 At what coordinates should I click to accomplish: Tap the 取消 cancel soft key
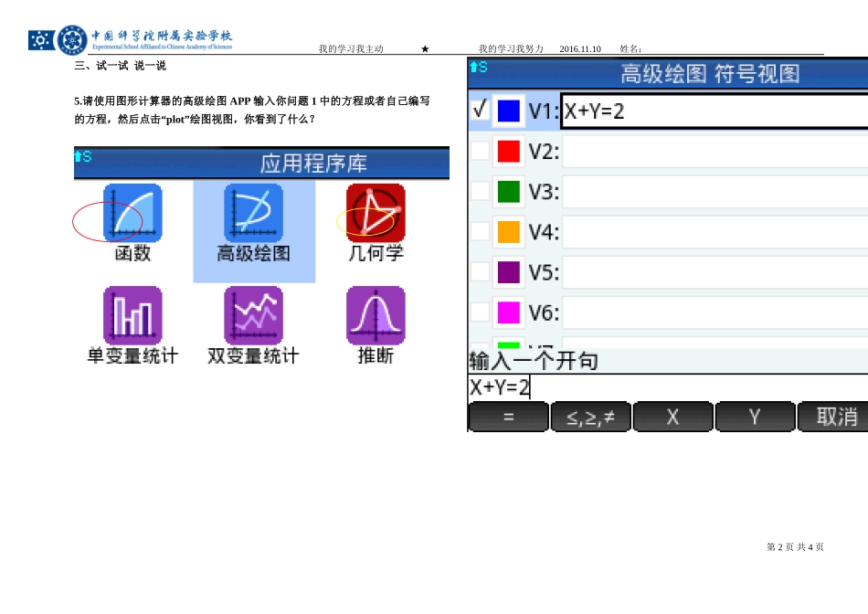click(x=833, y=417)
